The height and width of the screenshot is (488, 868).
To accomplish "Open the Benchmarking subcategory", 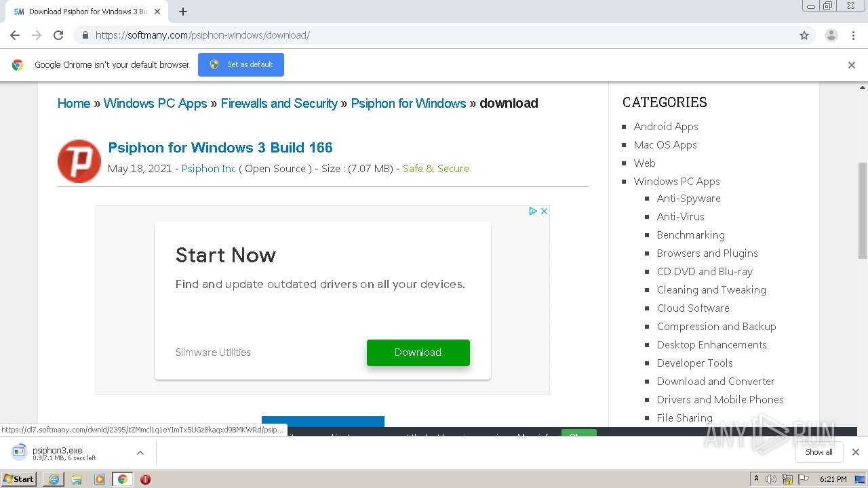I will coord(691,235).
